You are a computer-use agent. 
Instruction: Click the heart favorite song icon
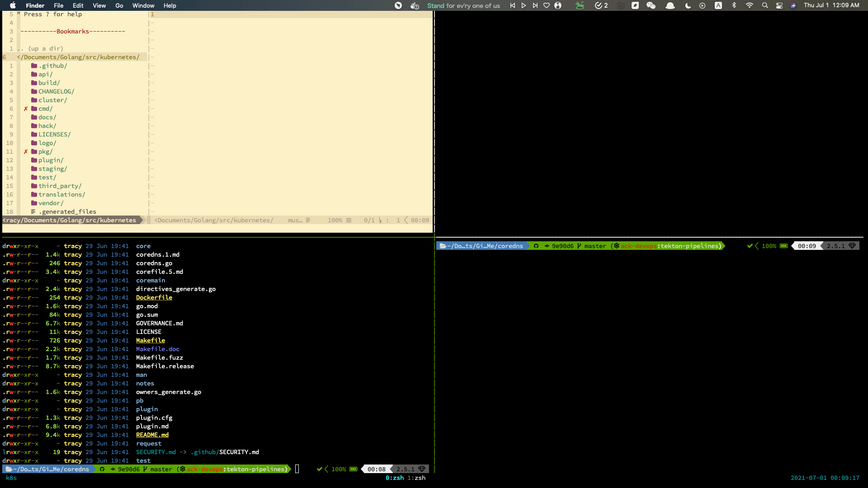click(547, 5)
